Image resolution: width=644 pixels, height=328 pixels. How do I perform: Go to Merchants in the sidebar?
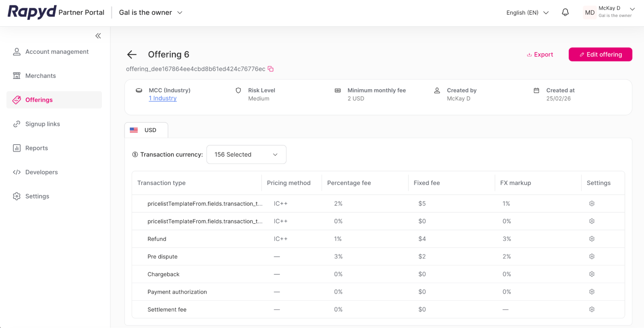(41, 76)
